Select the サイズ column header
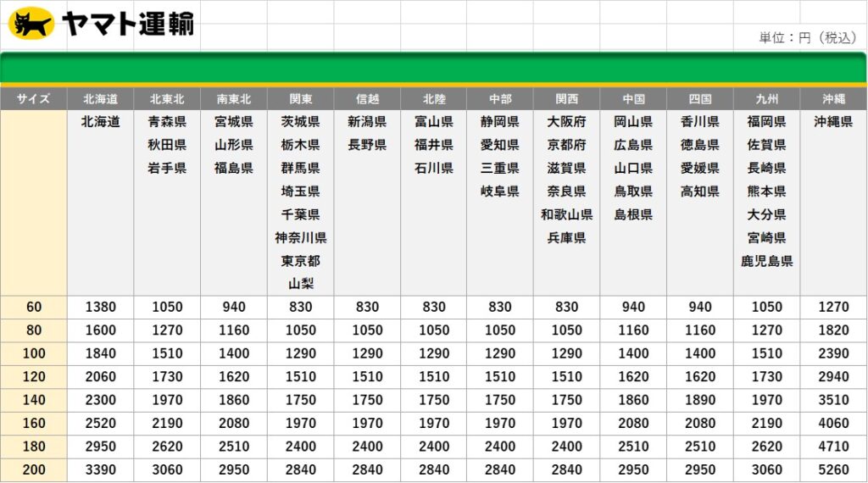The image size is (868, 483). pyautogui.click(x=33, y=99)
